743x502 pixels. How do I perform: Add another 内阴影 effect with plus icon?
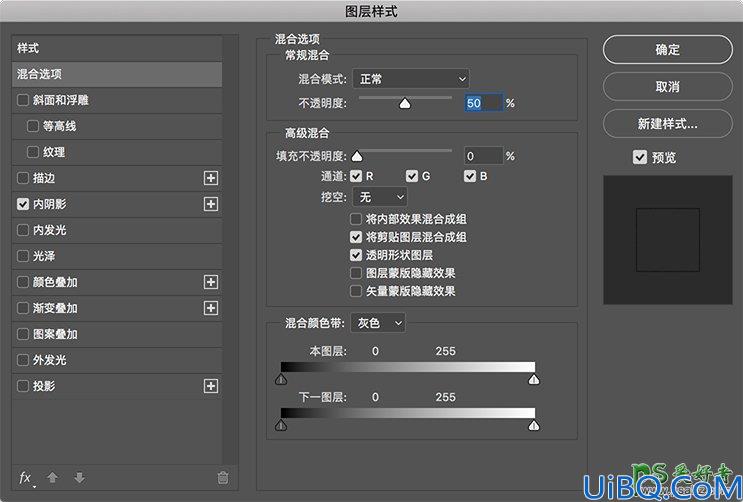[211, 204]
